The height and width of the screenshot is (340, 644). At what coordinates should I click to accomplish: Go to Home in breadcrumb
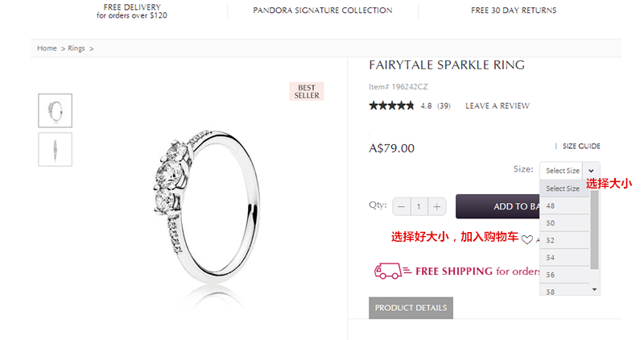pyautogui.click(x=47, y=48)
